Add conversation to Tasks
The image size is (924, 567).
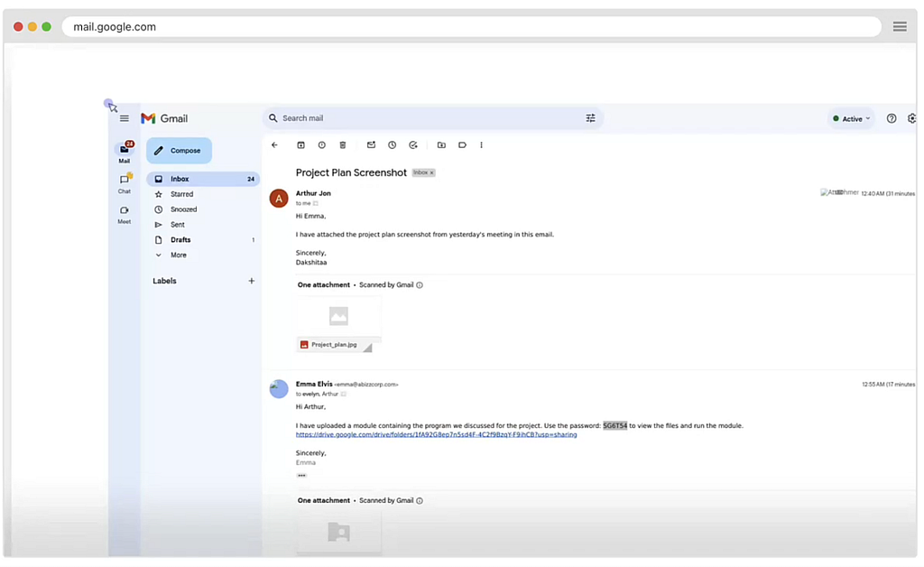(x=413, y=145)
